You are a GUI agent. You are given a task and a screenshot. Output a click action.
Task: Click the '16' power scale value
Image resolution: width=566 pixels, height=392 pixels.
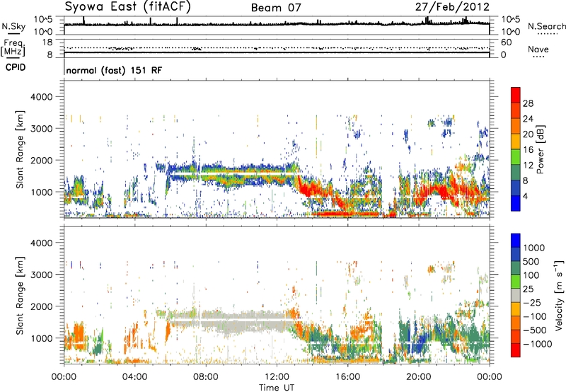click(x=528, y=150)
